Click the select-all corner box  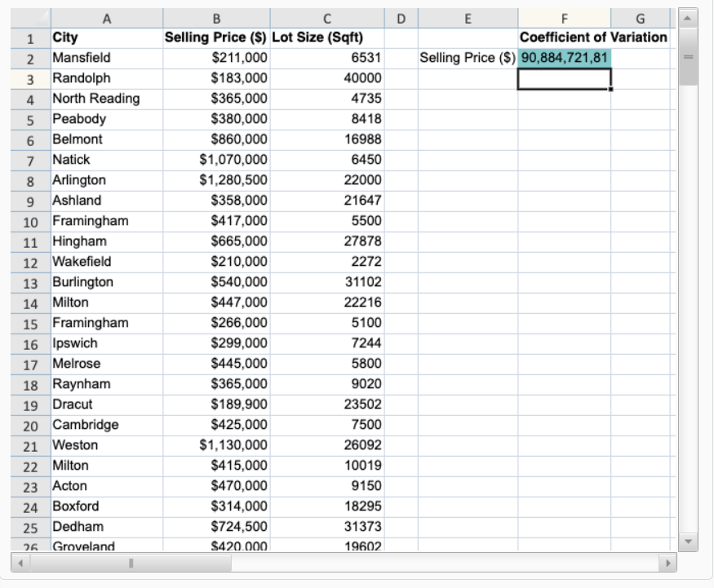(30, 19)
